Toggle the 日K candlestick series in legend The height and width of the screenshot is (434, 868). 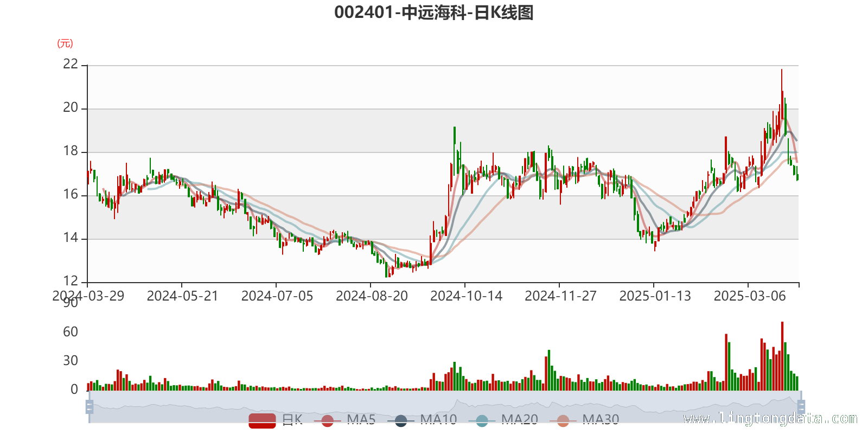276,420
